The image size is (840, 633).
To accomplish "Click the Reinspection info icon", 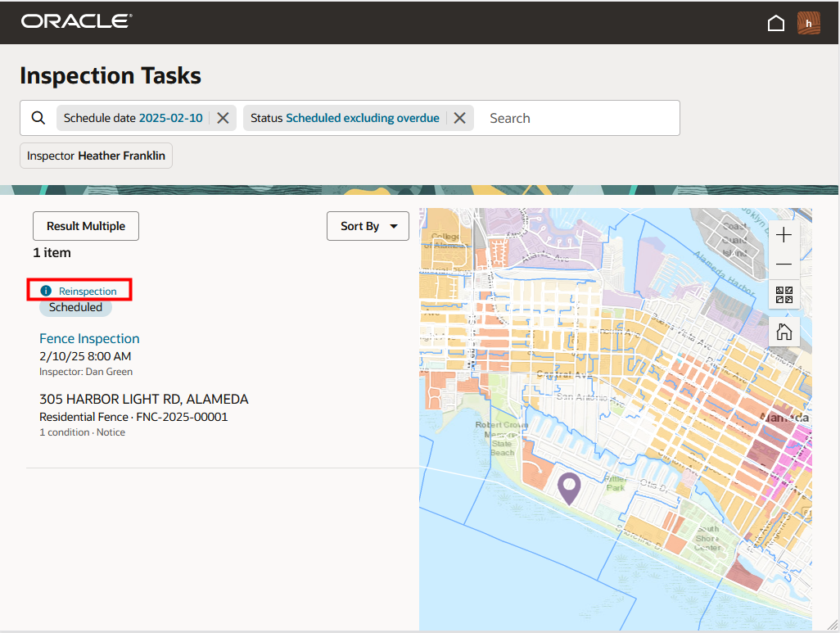I will tap(46, 291).
